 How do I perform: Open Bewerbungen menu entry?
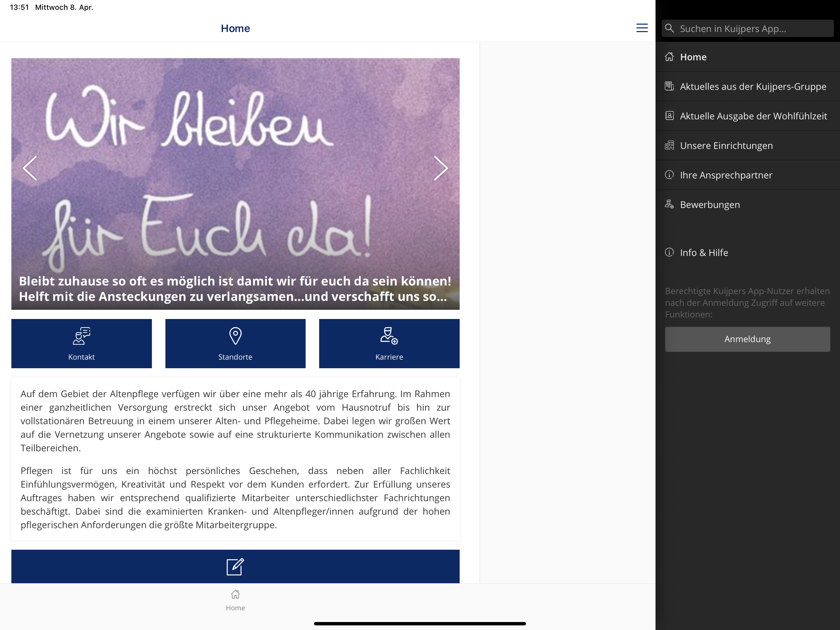747,205
